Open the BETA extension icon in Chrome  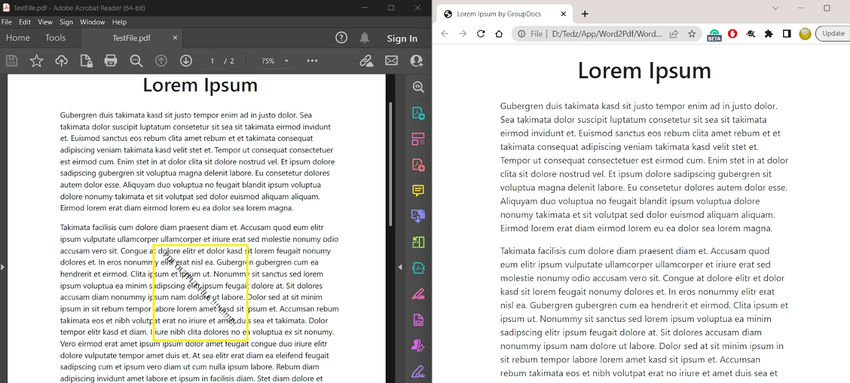coord(714,34)
